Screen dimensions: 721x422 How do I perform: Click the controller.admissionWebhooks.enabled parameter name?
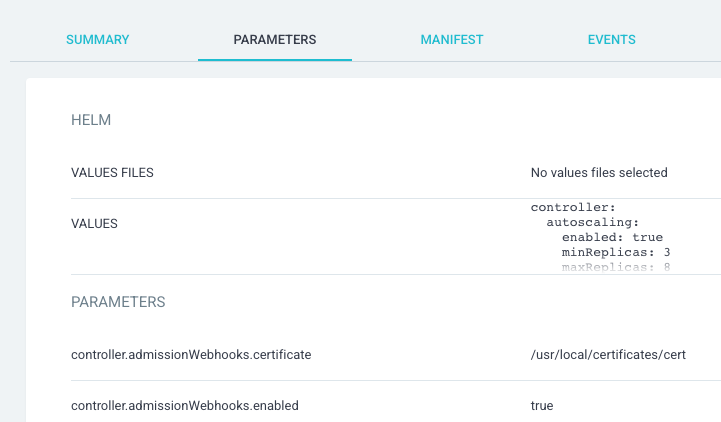click(x=185, y=406)
